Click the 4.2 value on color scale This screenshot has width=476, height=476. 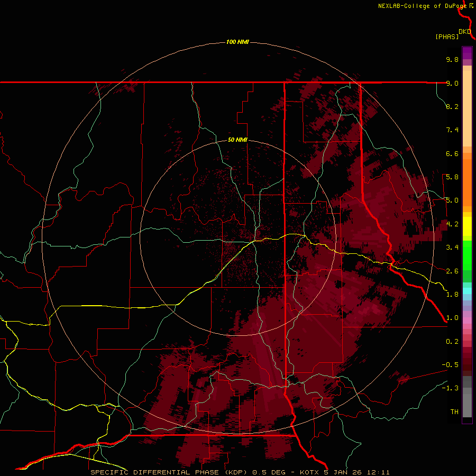tap(452, 224)
